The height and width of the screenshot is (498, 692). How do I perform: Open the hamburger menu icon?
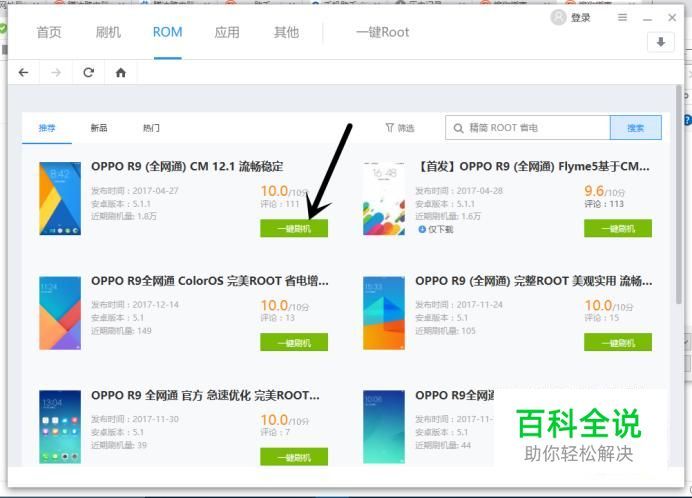[622, 17]
